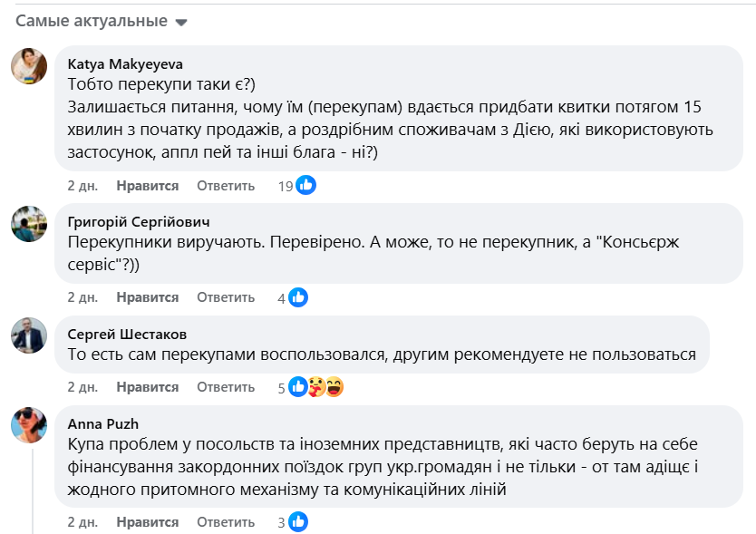Click like reaction icon showing 19
The height and width of the screenshot is (534, 756).
pos(306,186)
